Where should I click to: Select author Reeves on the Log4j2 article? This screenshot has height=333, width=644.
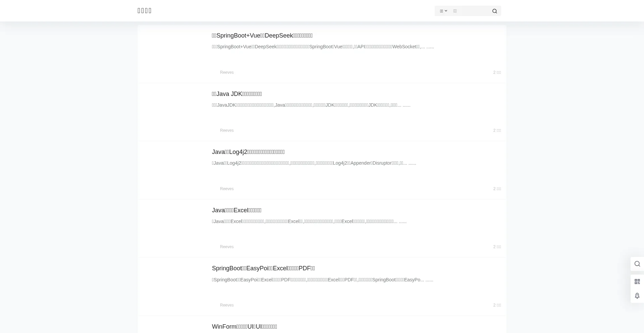click(227, 189)
